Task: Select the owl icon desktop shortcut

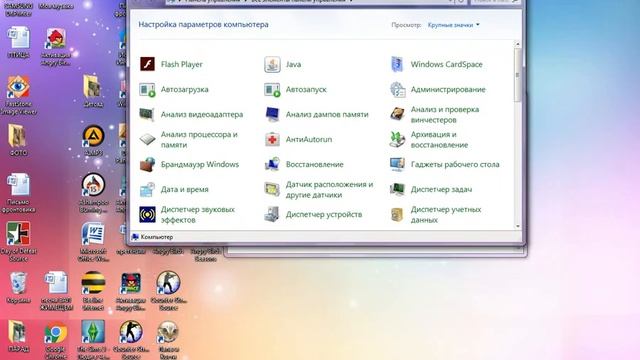Action: pyautogui.click(x=168, y=340)
